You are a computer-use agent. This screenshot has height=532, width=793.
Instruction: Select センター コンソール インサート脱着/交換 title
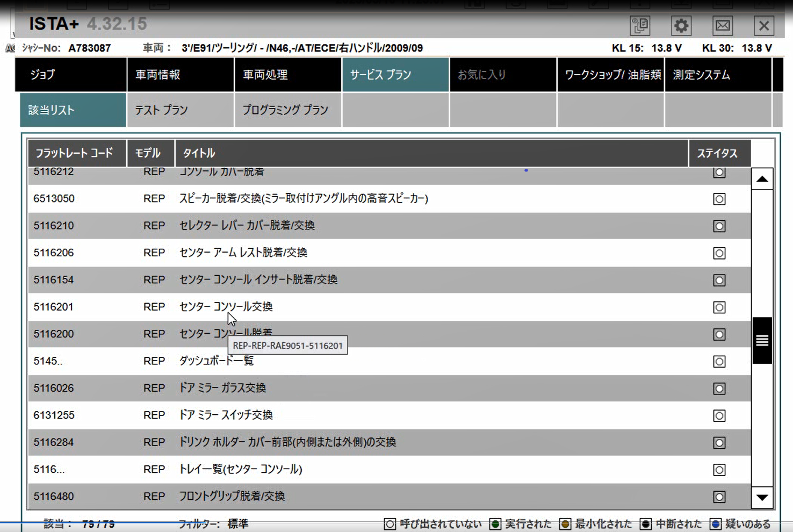coord(258,280)
